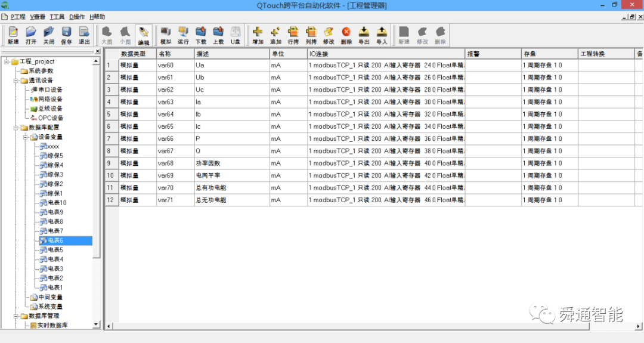Image resolution: width=644 pixels, height=343 pixels.
Task: Click the 模拟 simulate icon
Action: (x=166, y=35)
